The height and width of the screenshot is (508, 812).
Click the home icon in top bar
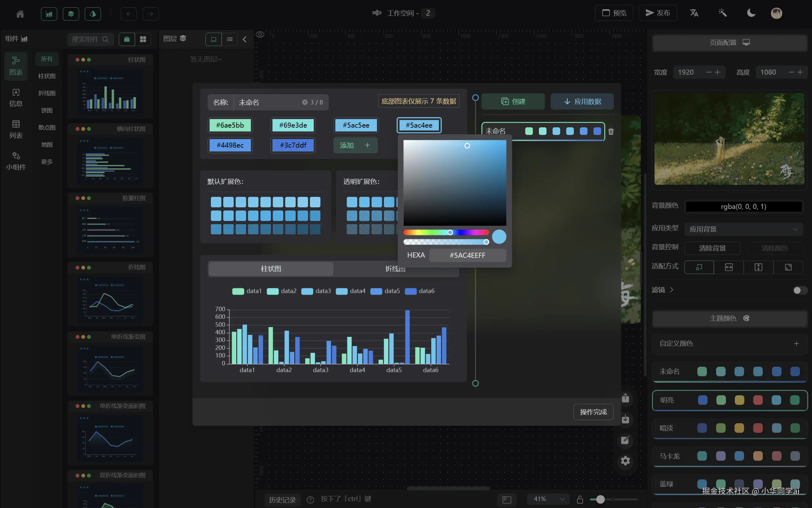pyautogui.click(x=20, y=14)
